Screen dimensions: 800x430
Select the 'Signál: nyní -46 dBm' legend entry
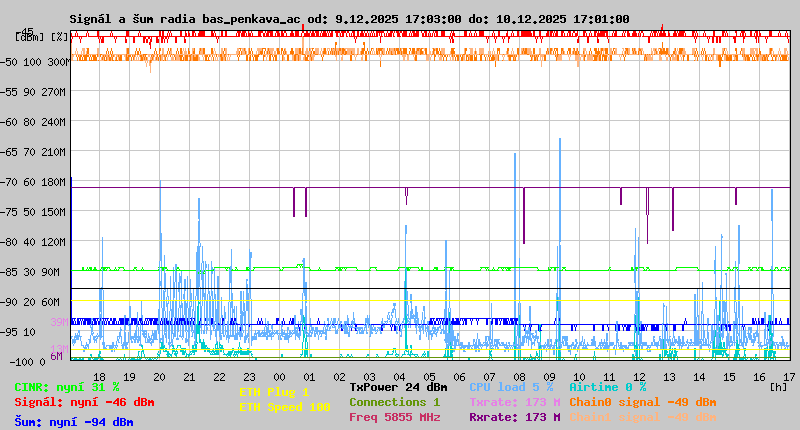tap(84, 402)
